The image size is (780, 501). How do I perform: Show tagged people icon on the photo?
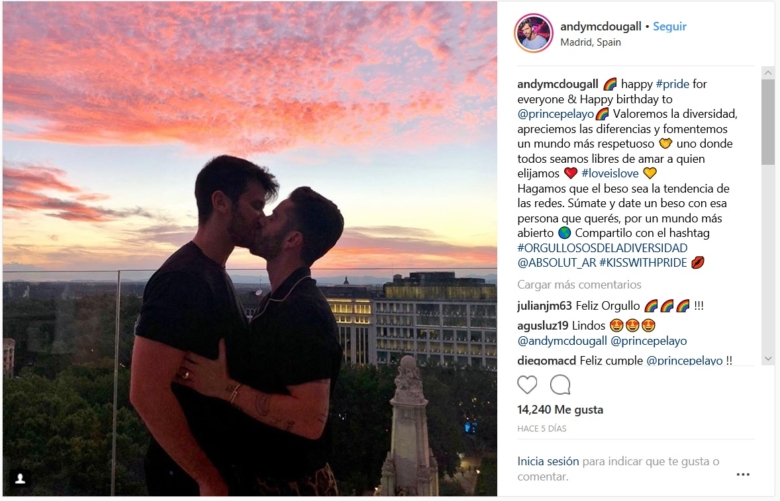20,479
